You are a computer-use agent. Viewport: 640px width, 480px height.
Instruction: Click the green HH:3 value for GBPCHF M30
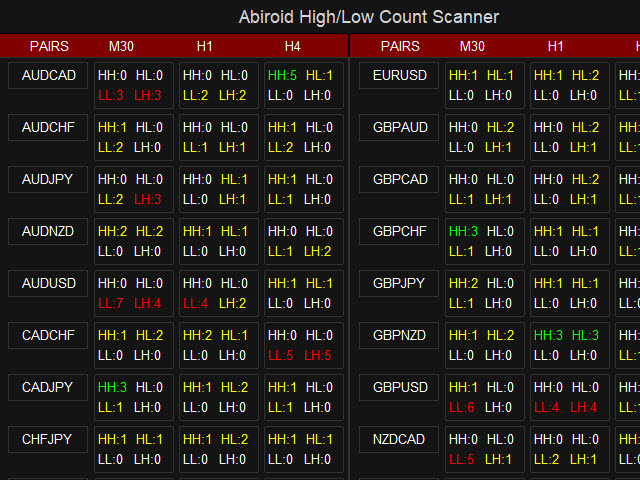pos(463,231)
